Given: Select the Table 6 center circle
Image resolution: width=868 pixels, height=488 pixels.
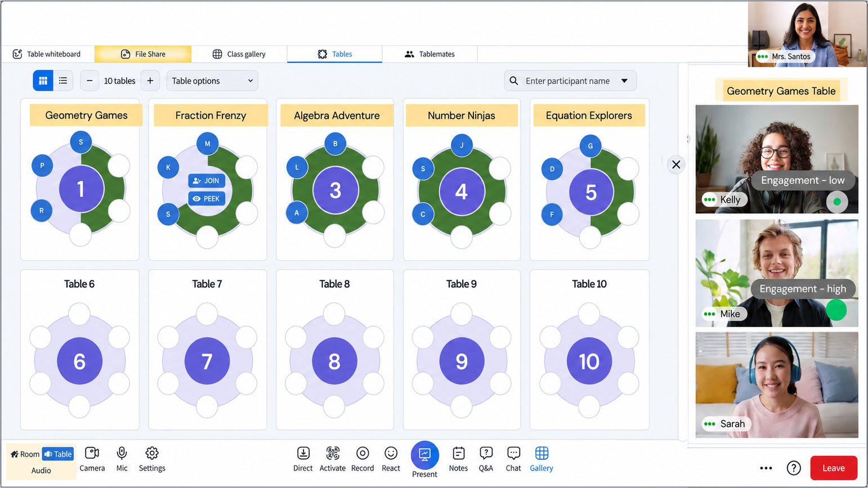Looking at the screenshot, I should click(80, 361).
